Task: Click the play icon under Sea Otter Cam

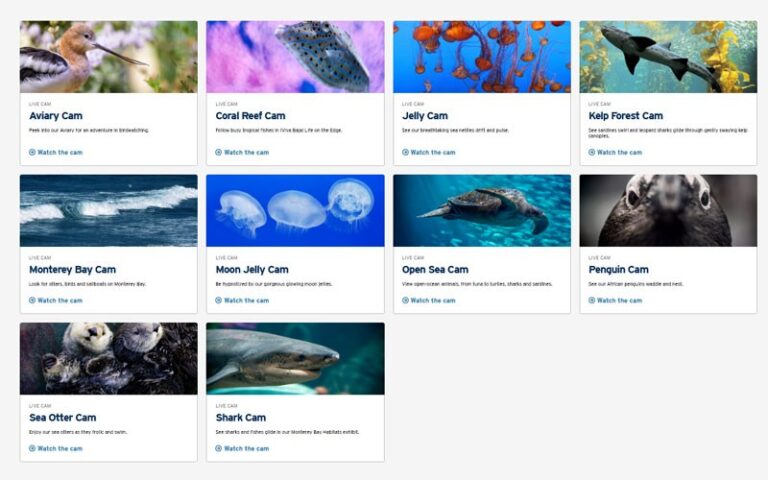Action: pos(32,448)
